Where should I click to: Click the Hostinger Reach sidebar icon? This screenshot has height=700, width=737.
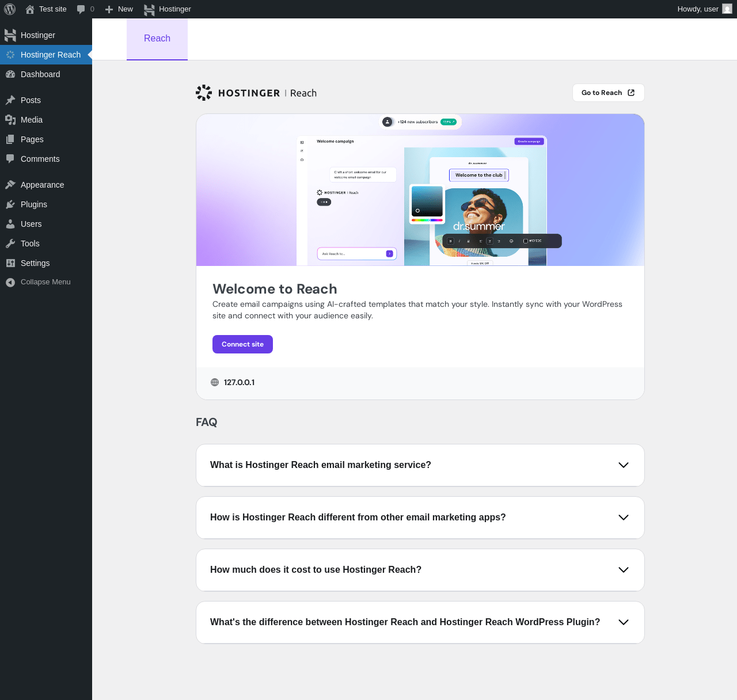[x=10, y=55]
